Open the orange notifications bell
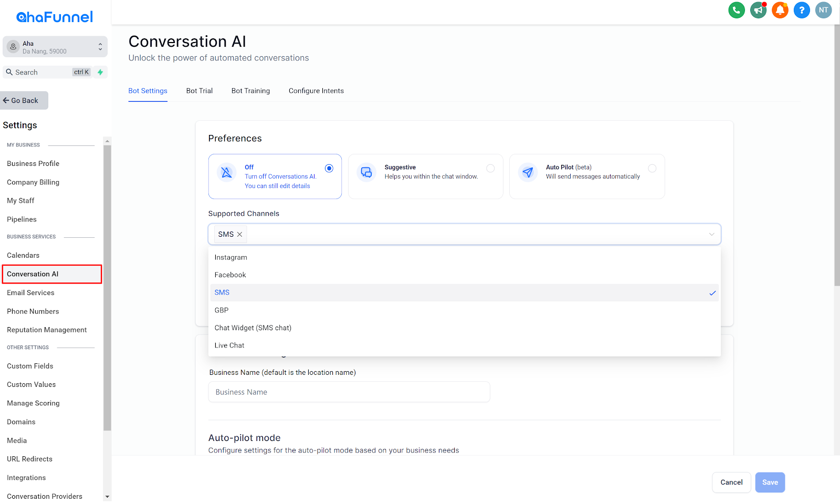The image size is (840, 504). pos(780,10)
